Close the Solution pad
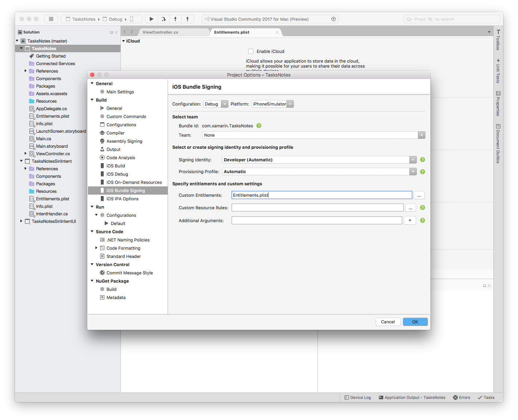The width and height of the screenshot is (518, 420). (116, 32)
